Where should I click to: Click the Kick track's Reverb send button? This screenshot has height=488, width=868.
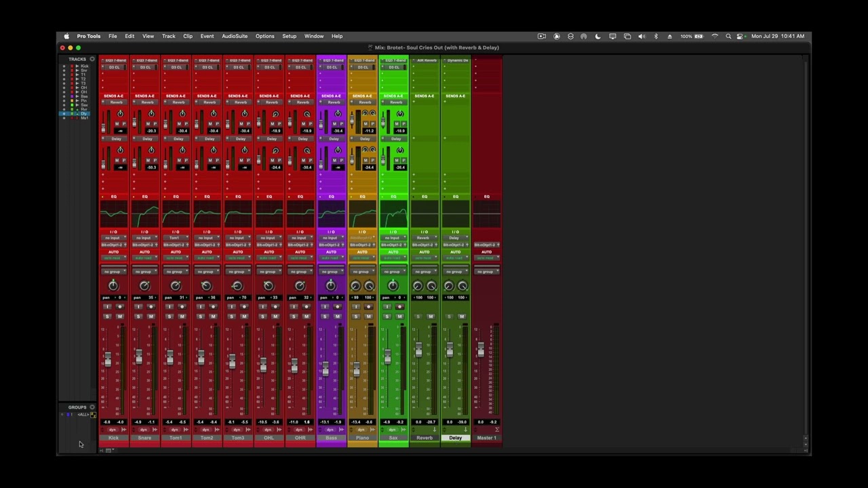point(115,102)
